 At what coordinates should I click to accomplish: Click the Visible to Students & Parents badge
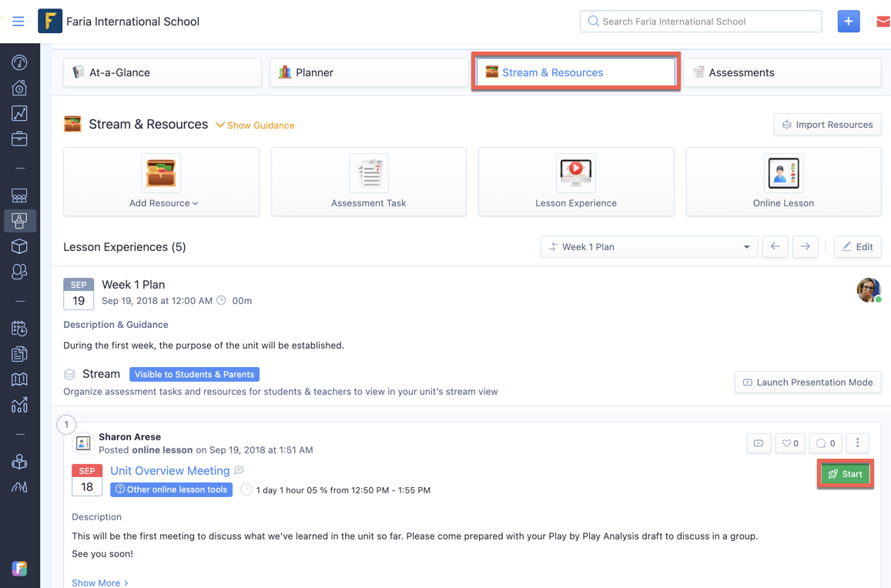(x=194, y=374)
